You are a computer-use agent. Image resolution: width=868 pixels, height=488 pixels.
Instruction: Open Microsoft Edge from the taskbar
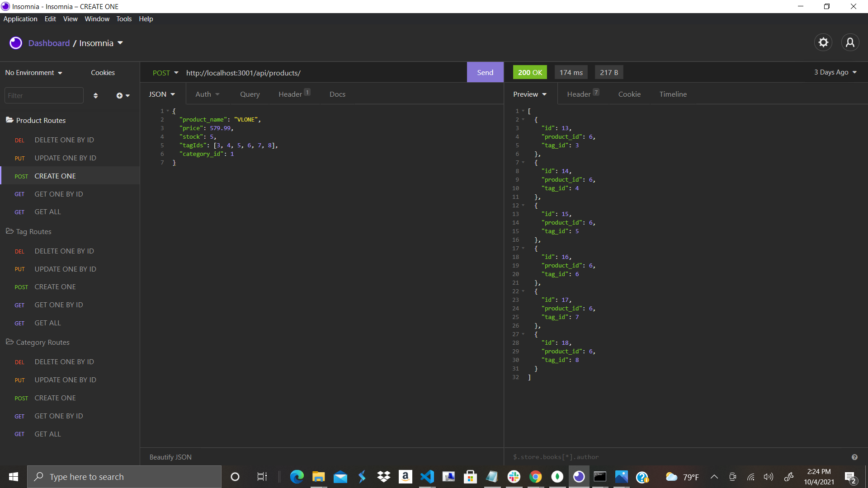(297, 477)
